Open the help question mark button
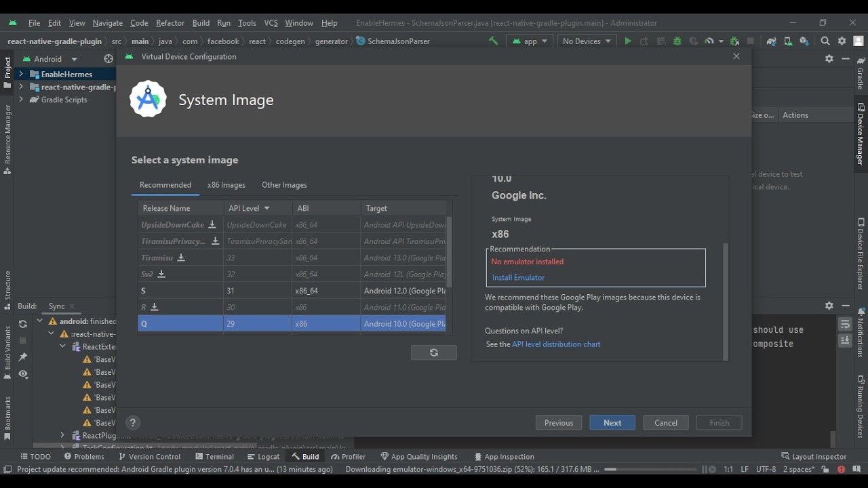The height and width of the screenshot is (488, 868). click(133, 422)
